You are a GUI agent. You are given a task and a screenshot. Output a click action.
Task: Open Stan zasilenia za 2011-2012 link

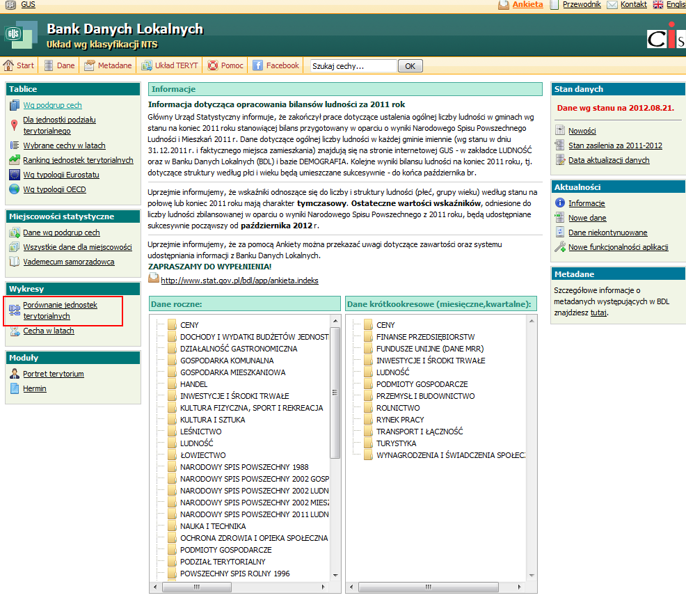click(x=615, y=145)
